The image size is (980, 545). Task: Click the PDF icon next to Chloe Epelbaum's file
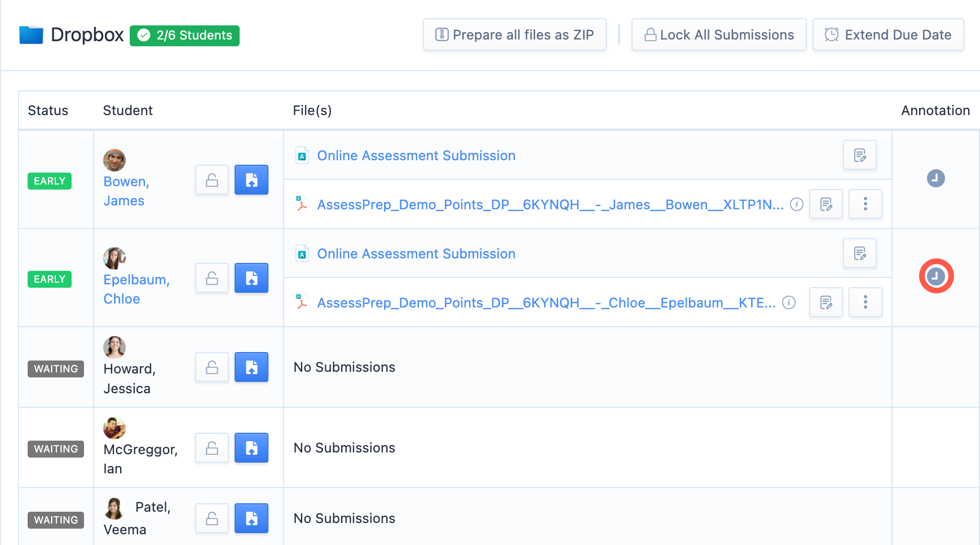(x=302, y=302)
